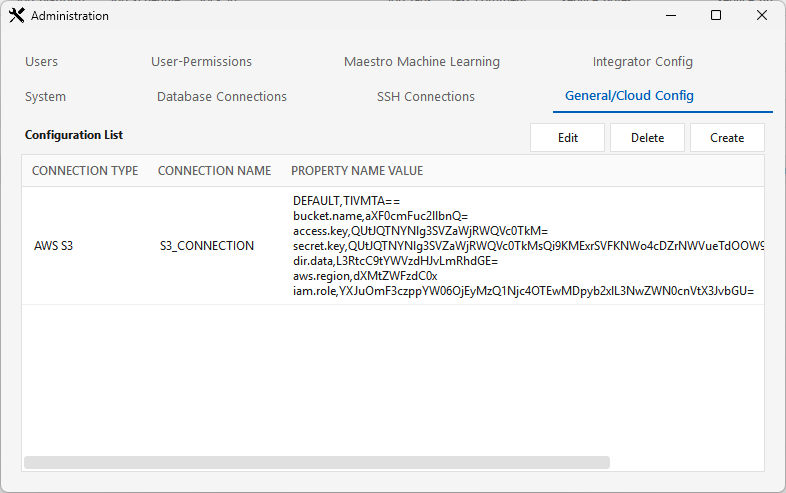Close the Administration window

coord(761,16)
